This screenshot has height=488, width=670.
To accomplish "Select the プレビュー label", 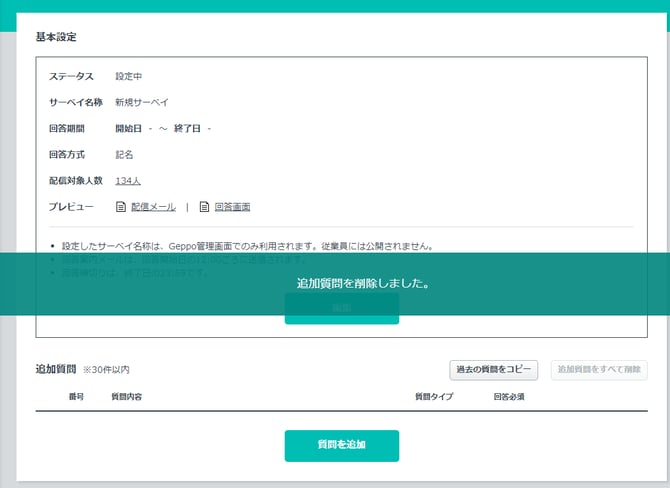I will [x=71, y=207].
